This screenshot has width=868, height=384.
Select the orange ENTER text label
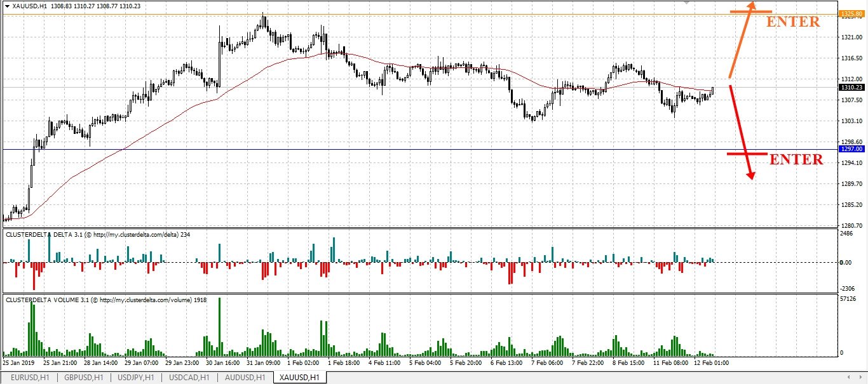coord(793,22)
